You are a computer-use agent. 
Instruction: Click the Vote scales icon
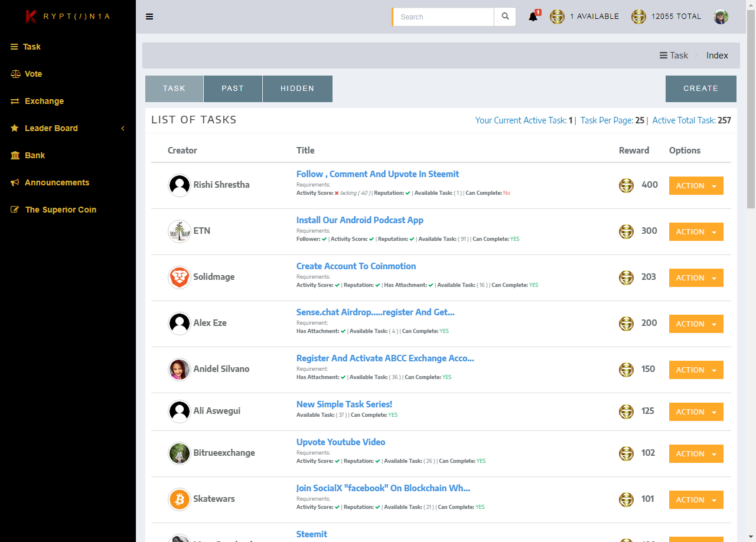tap(15, 74)
